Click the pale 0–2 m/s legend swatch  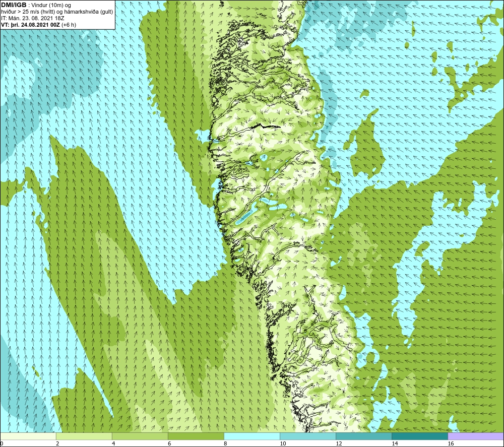pos(28,436)
